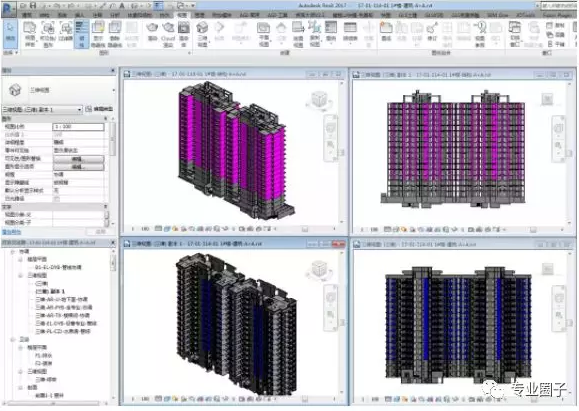Select '{三维} 副本 1' in Project Browser
The width and height of the screenshot is (579, 411).
click(x=50, y=291)
